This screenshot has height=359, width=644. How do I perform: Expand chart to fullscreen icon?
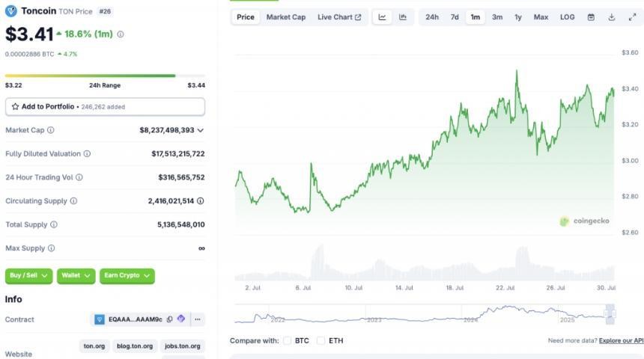[633, 17]
